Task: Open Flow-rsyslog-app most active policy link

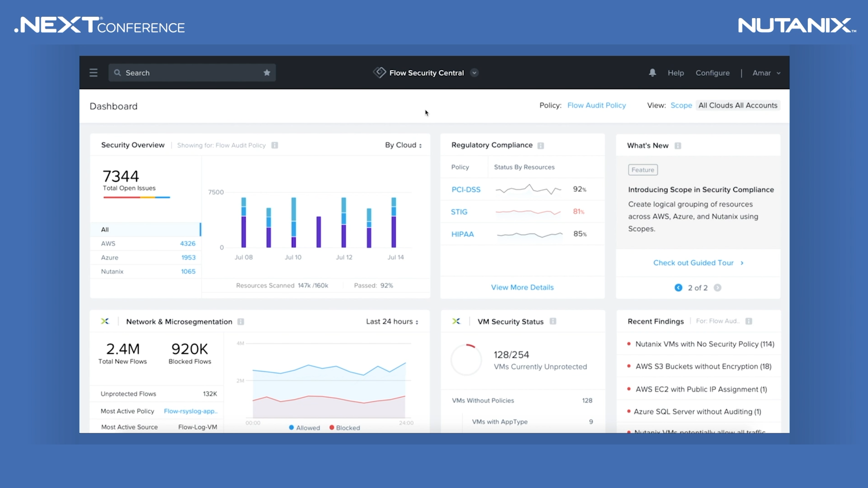Action: 191,411
